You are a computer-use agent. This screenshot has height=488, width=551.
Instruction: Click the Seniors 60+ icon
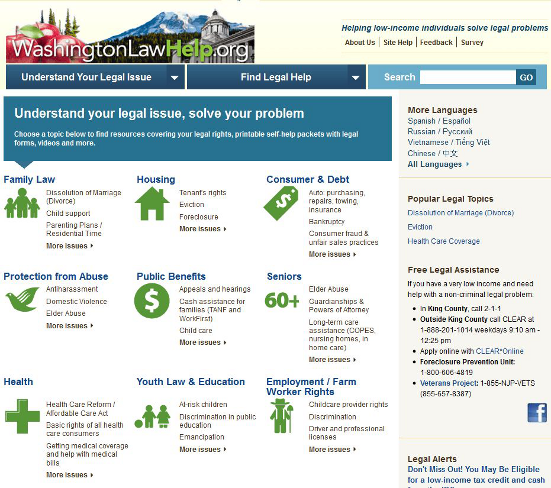pos(282,300)
